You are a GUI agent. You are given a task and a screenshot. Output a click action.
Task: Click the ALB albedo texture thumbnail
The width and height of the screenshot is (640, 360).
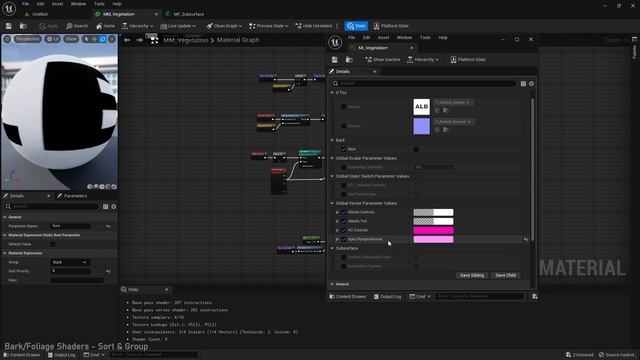(421, 107)
